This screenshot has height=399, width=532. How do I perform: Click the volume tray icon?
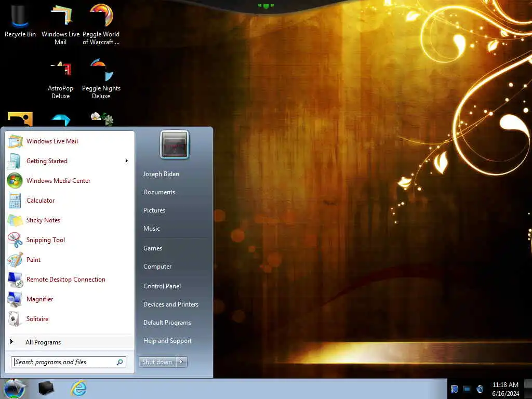pos(480,389)
